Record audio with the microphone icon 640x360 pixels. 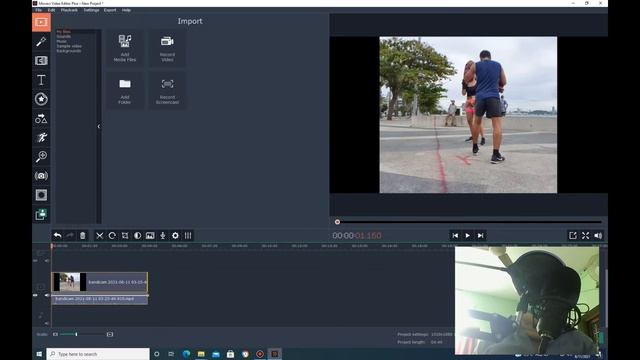(x=163, y=236)
